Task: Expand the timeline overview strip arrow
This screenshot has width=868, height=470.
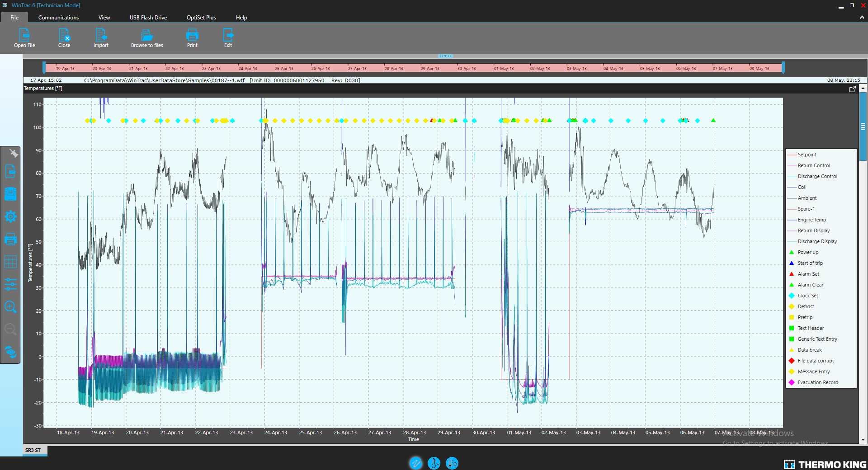Action: pos(445,56)
